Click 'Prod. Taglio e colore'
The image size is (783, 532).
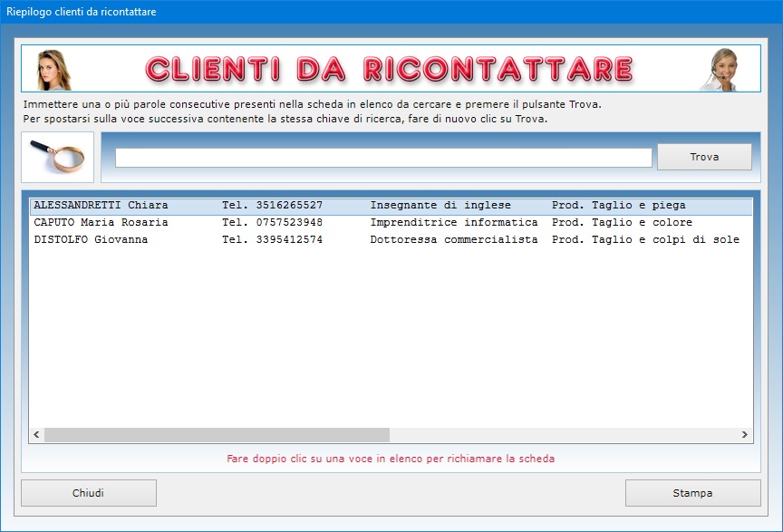[x=623, y=222]
